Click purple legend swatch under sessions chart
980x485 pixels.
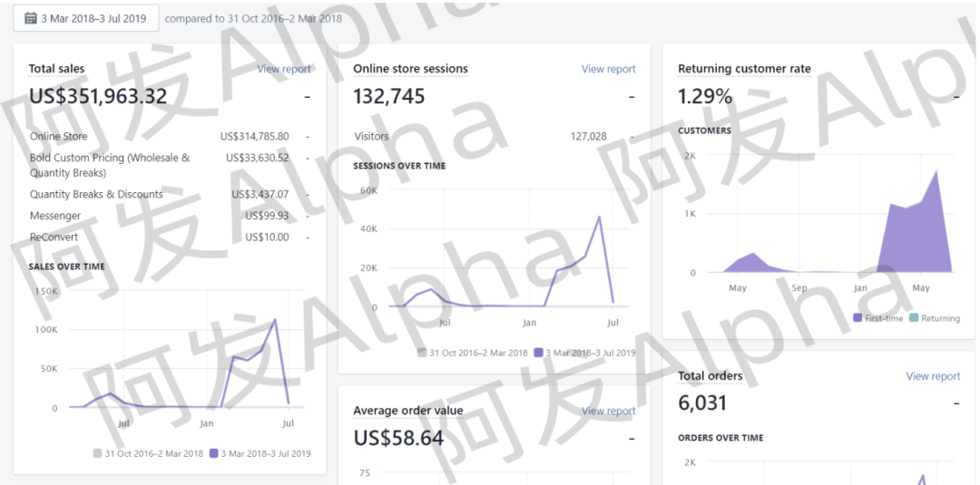pos(538,353)
